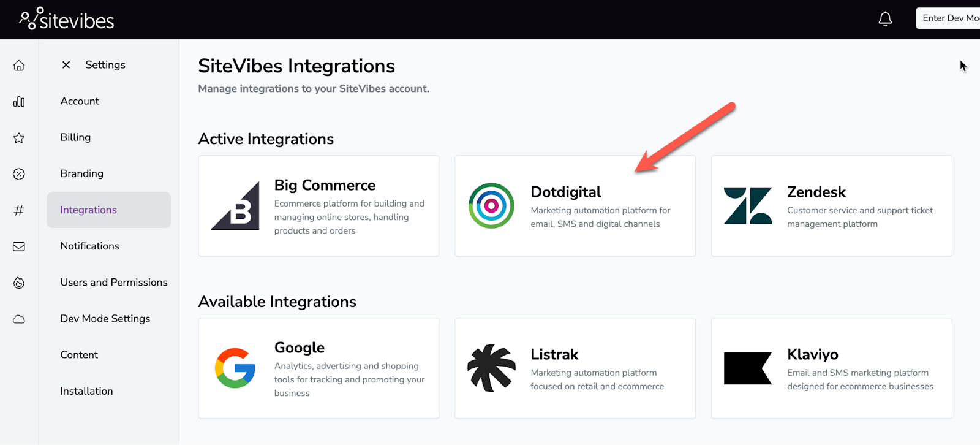Image resolution: width=980 pixels, height=445 pixels.
Task: Open the Klaviyo integration card
Action: 832,368
